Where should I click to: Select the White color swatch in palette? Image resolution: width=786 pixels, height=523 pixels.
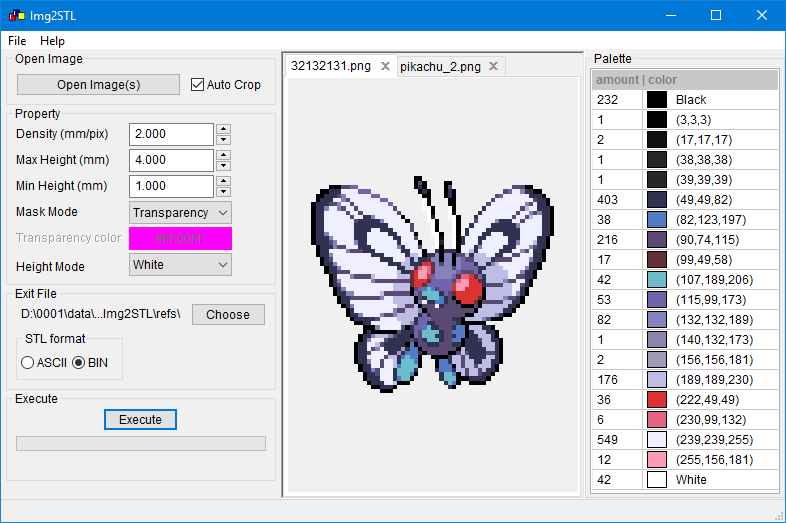(657, 480)
